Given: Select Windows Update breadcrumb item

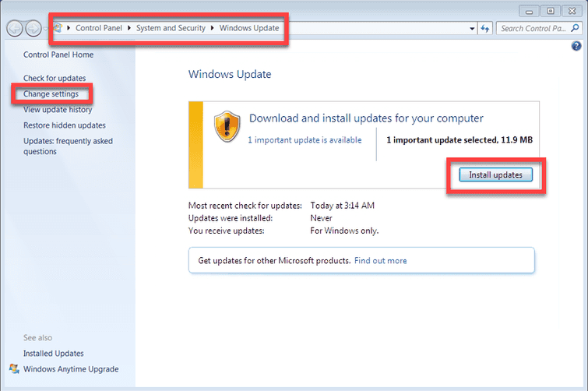Looking at the screenshot, I should tap(249, 28).
